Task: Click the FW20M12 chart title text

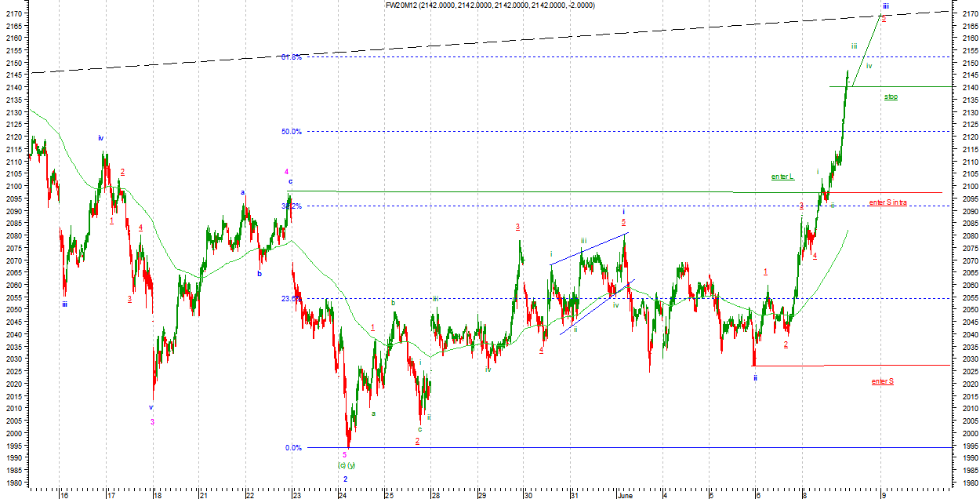Action: pos(489,5)
